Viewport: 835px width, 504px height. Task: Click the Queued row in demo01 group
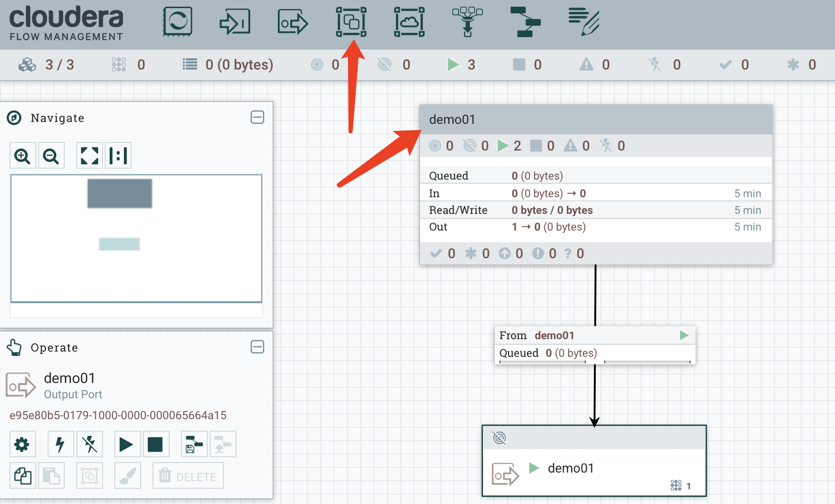596,175
